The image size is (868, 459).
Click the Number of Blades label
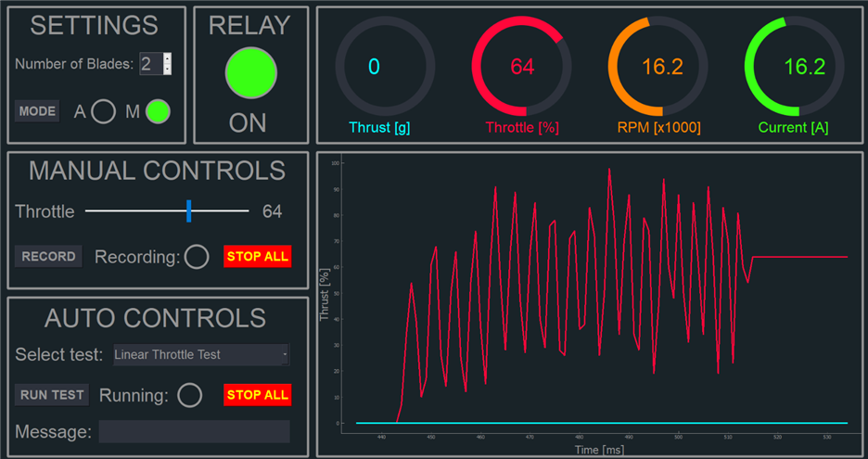click(x=74, y=64)
